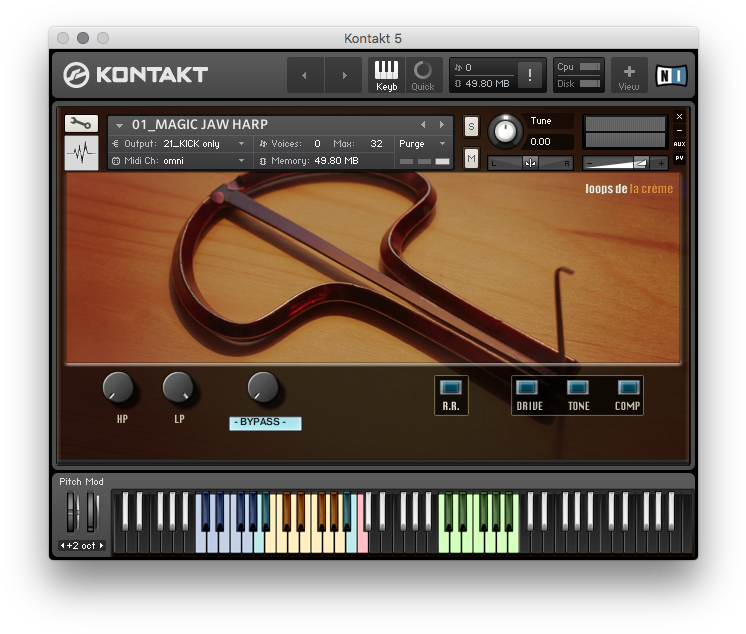Screen dimensions: 746x634
Task: Click the instrument name 01_MAGIC JAW HARP
Action: tap(200, 125)
